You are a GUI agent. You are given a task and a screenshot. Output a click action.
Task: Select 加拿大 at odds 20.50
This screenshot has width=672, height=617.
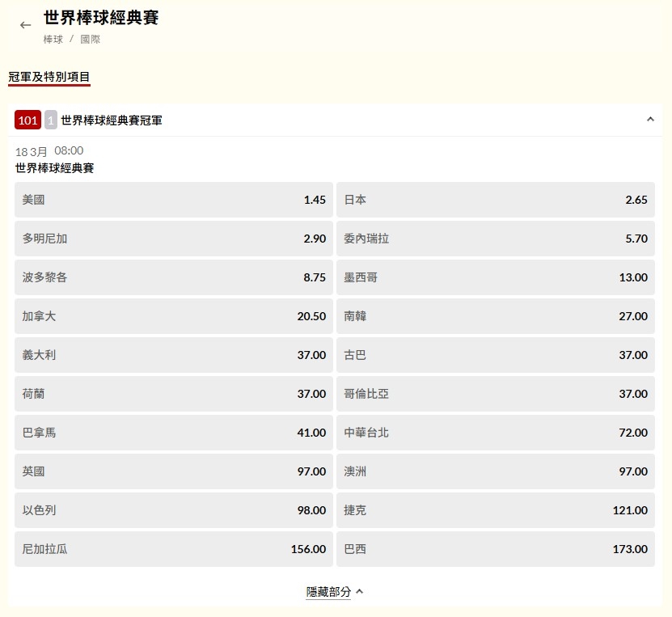pos(172,316)
